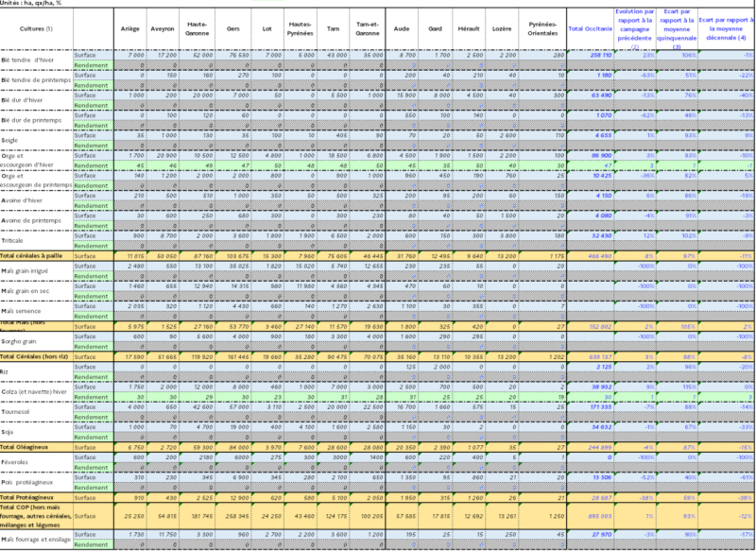Viewport: 756px width, 551px height.
Task: Select the 'Haute-Garonne' column header
Action: click(198, 29)
